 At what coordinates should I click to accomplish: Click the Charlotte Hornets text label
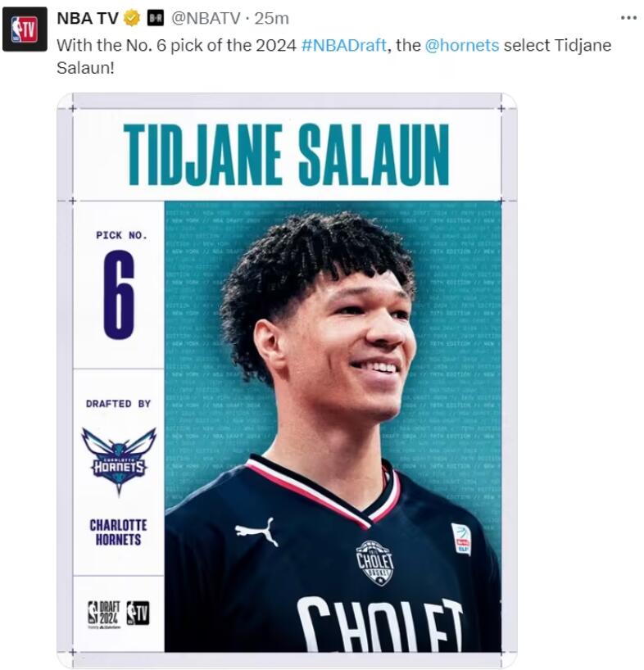(118, 532)
